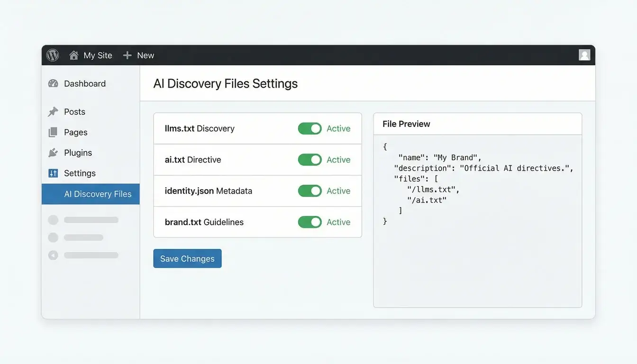
Task: Click the Dashboard gauge icon
Action: coord(53,84)
